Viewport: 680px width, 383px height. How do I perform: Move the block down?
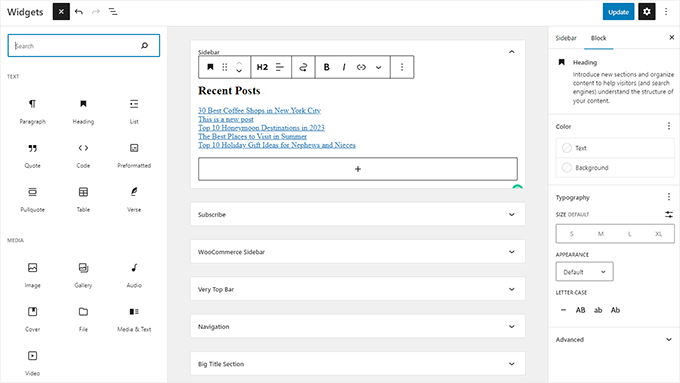point(239,71)
